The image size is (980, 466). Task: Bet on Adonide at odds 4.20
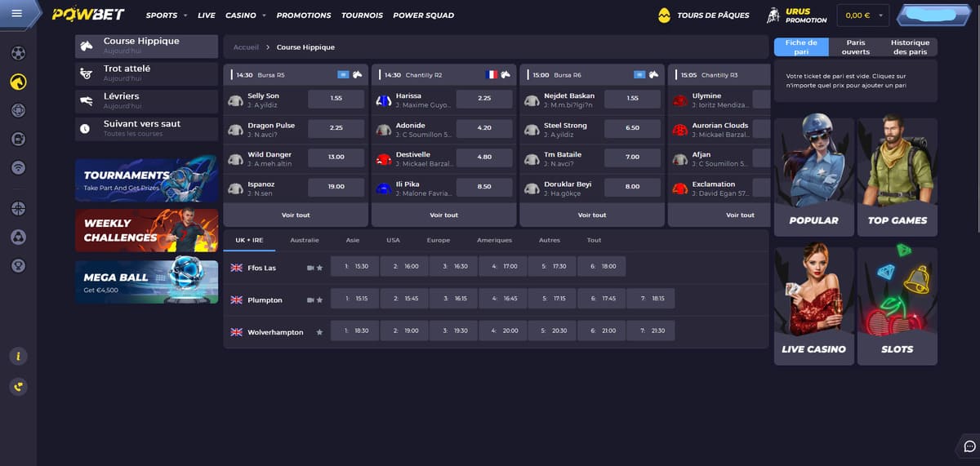(484, 128)
